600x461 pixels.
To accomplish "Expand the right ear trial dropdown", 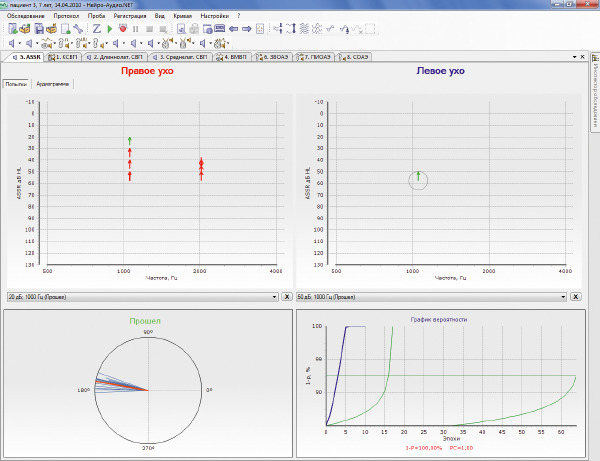I will [274, 297].
